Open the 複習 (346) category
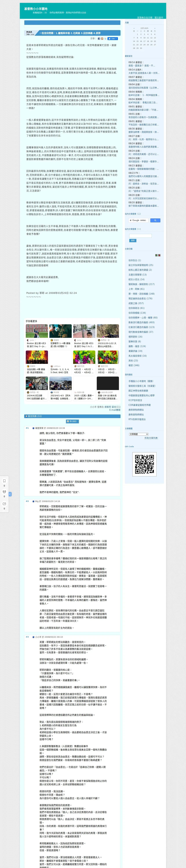The width and height of the screenshot is (186, 868). 134,365
